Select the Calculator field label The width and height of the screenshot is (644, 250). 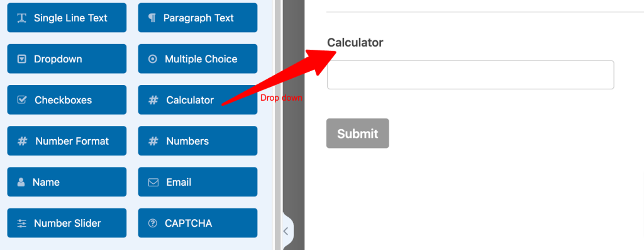355,42
